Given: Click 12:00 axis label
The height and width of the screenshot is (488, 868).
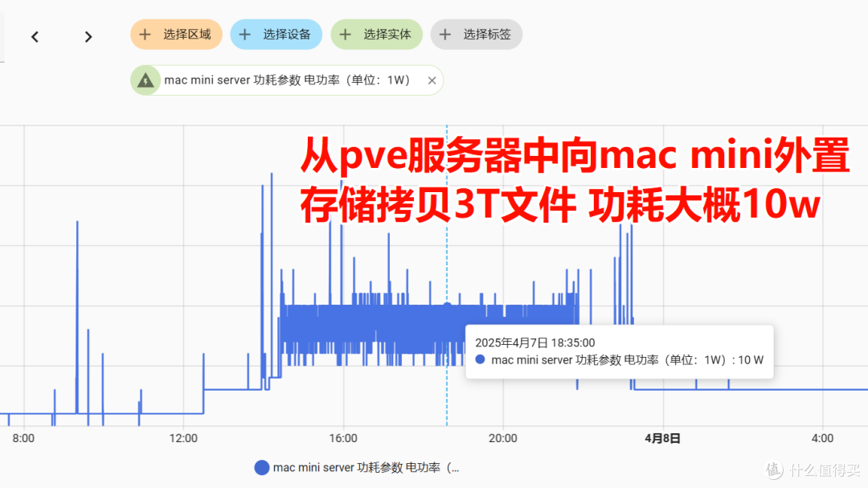Looking at the screenshot, I should point(183,438).
